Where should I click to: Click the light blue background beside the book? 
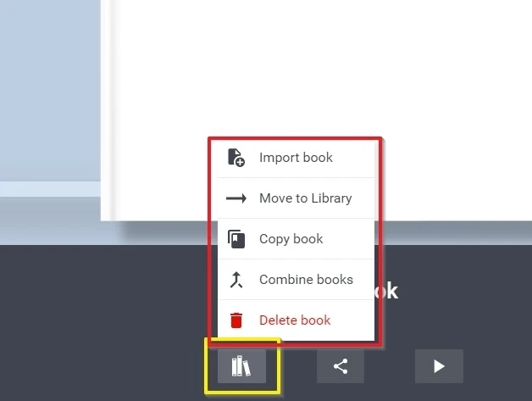50,90
